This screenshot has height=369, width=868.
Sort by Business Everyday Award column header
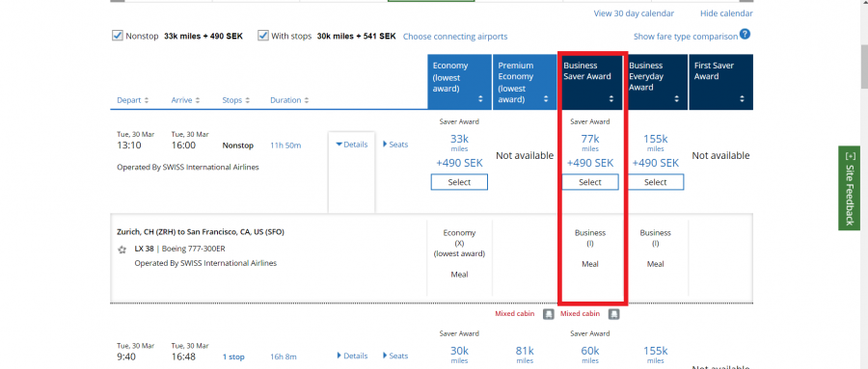click(656, 82)
